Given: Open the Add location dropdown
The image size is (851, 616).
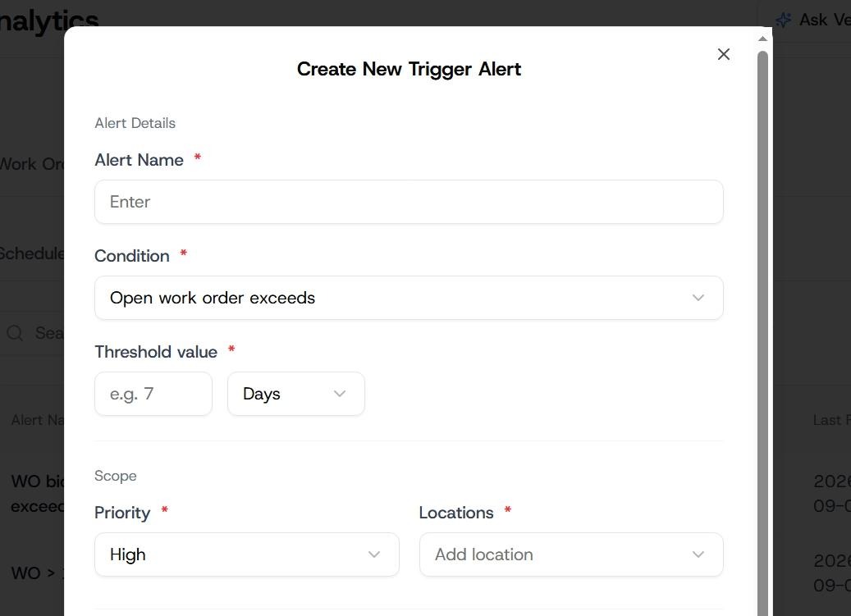Looking at the screenshot, I should pyautogui.click(x=571, y=554).
